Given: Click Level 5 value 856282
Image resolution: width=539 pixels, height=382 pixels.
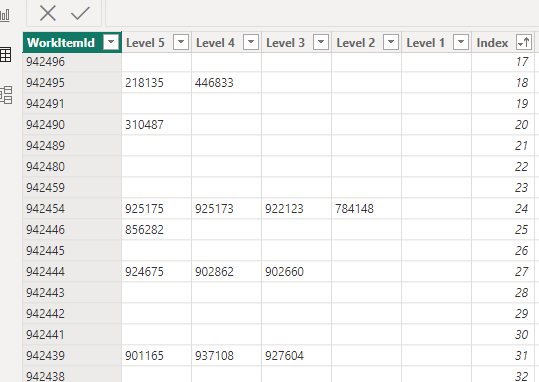Looking at the screenshot, I should (x=144, y=230).
